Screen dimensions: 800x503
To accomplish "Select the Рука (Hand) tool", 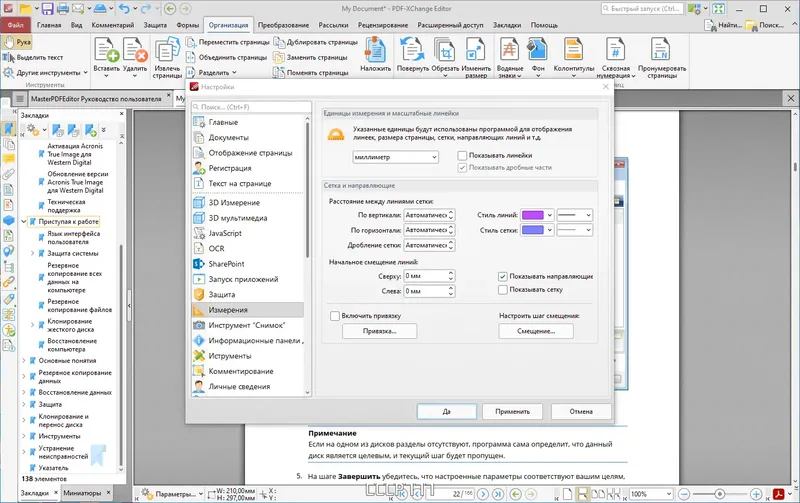I will coord(17,42).
